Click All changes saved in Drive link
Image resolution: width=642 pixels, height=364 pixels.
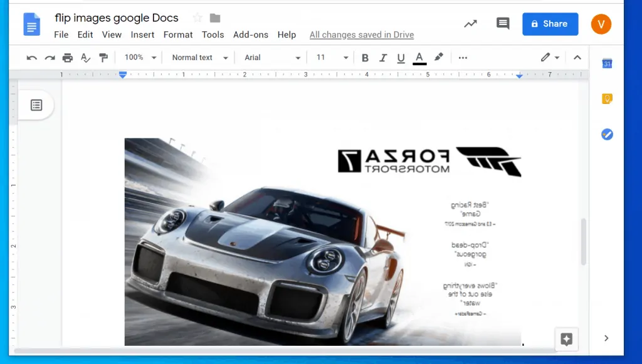tap(362, 34)
